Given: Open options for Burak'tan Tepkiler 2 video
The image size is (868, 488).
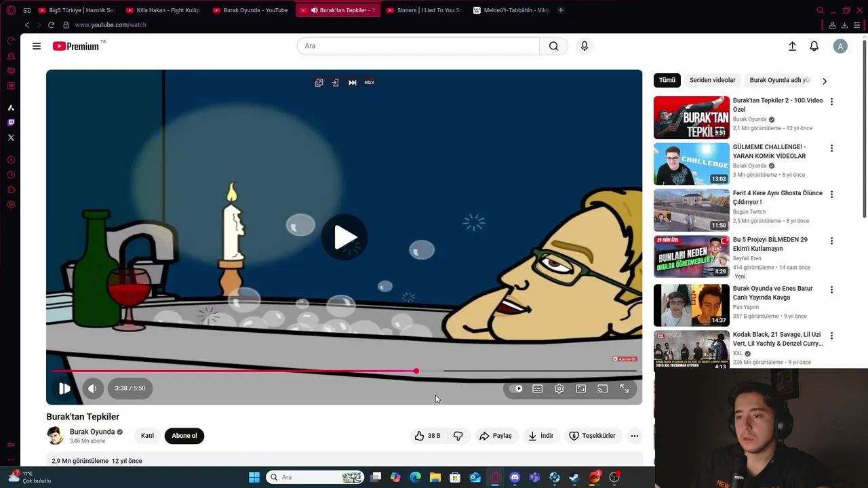Looking at the screenshot, I should coord(831,102).
